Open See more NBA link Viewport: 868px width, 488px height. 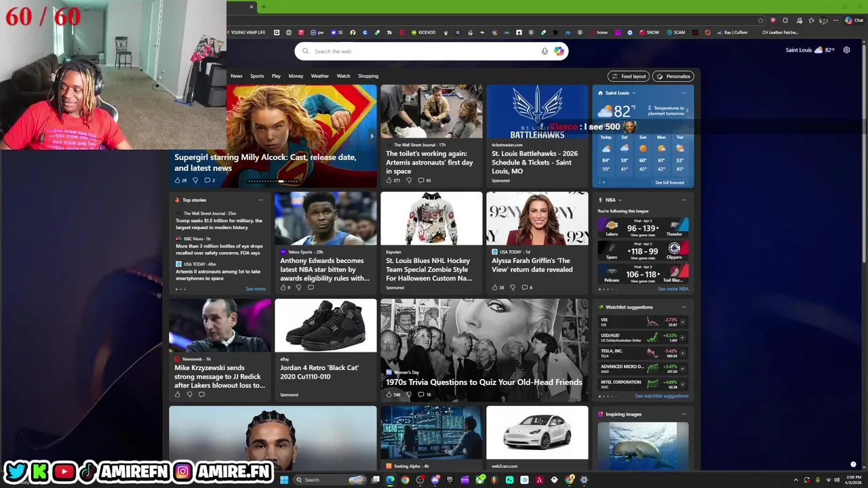pos(673,289)
